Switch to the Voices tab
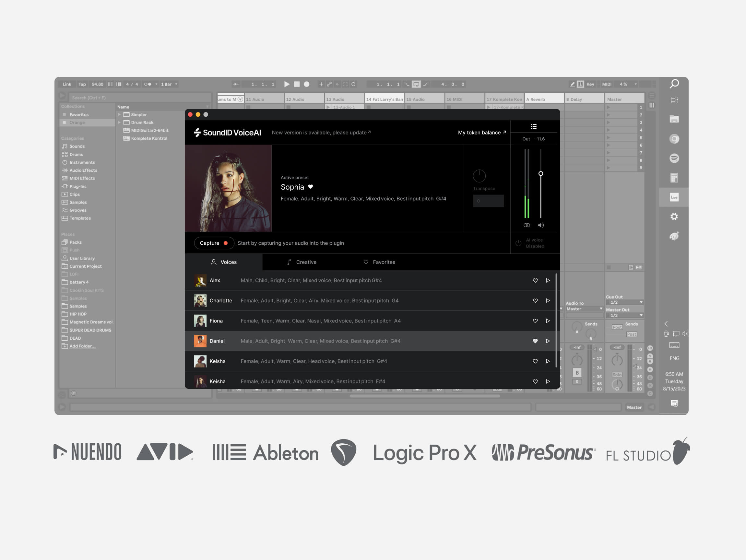Viewport: 746px width, 560px height. [x=224, y=262]
